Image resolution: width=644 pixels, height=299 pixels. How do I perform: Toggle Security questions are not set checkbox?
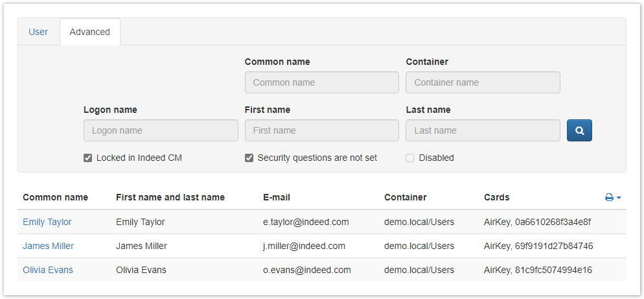point(249,158)
